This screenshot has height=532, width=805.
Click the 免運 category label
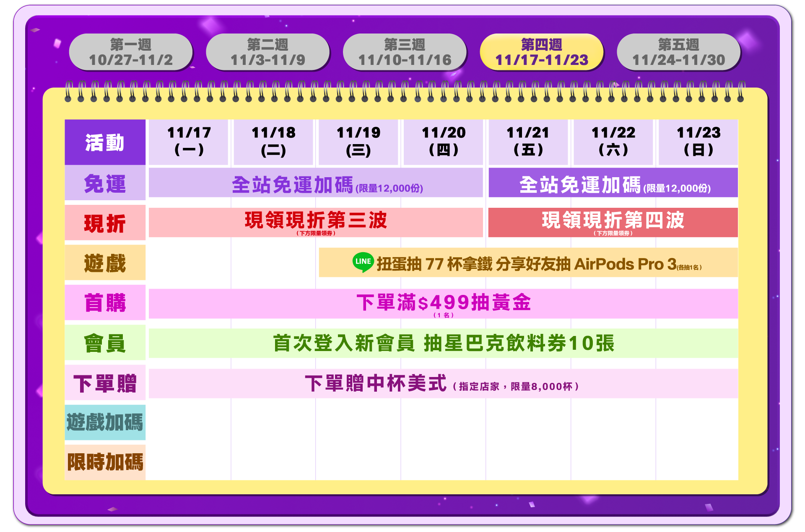(105, 183)
